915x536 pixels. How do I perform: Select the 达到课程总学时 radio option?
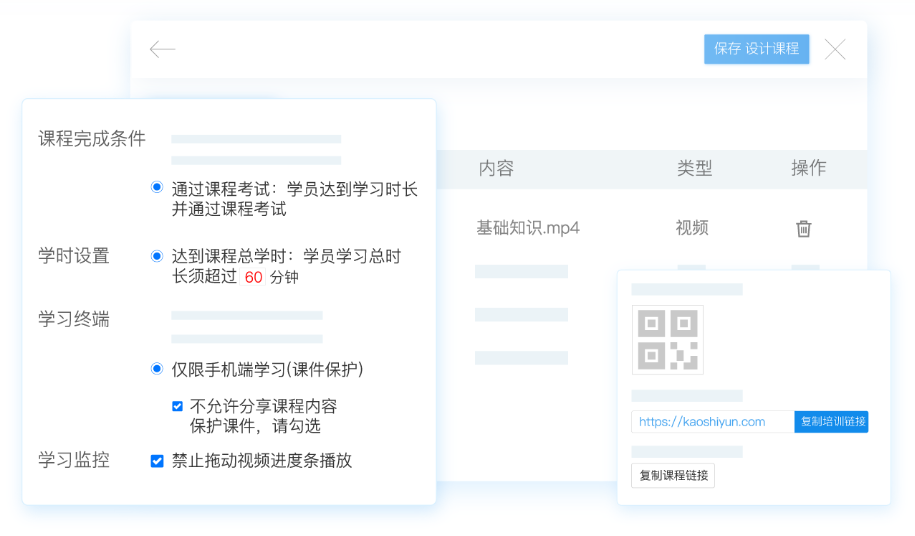pos(157,256)
